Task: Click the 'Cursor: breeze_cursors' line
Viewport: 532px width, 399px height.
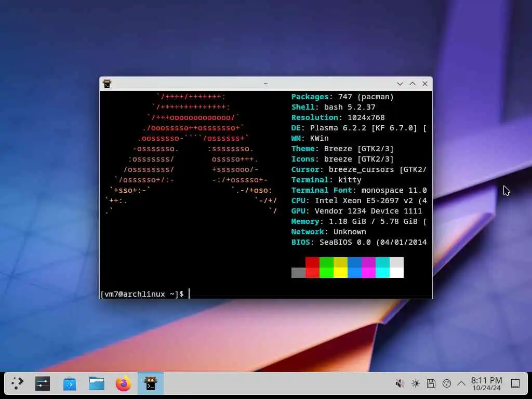Action: pos(358,170)
